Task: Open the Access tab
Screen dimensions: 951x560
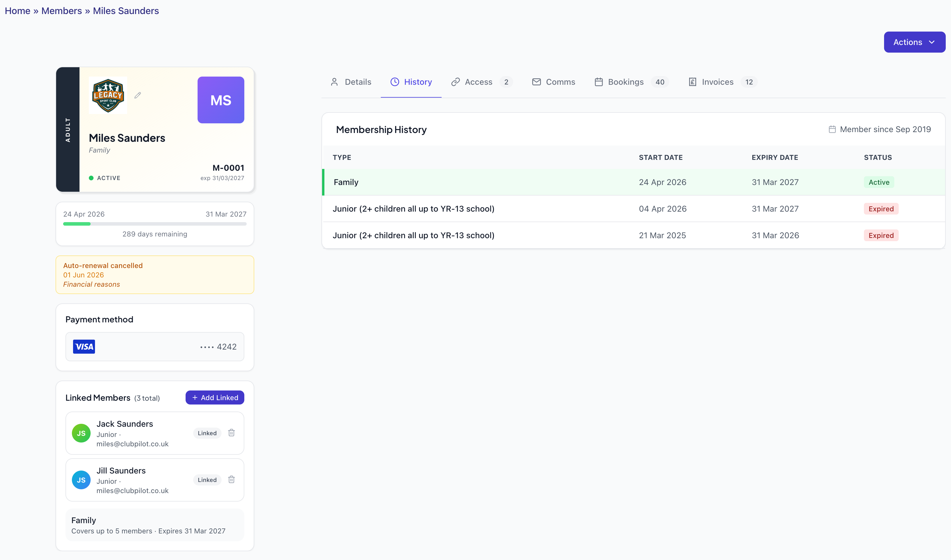Action: coord(482,82)
